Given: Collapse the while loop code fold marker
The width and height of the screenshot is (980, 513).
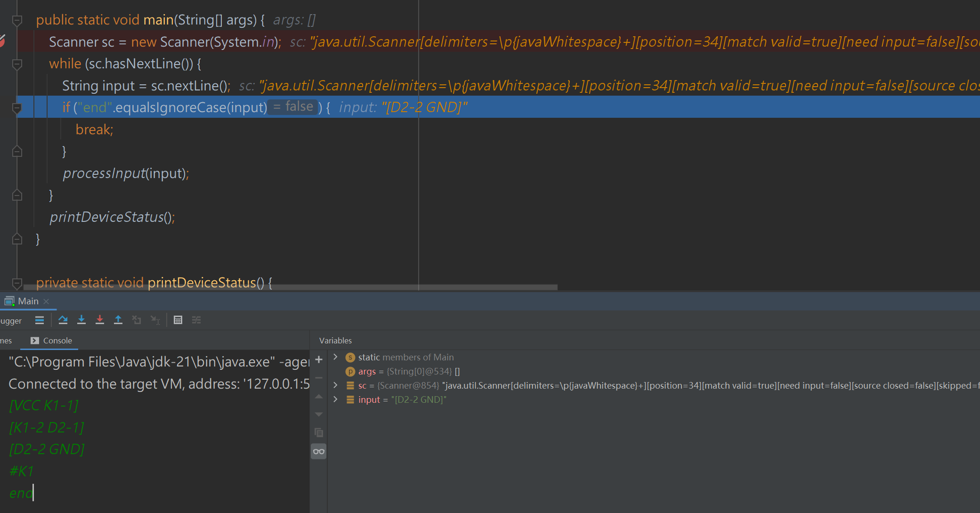Looking at the screenshot, I should tap(17, 64).
